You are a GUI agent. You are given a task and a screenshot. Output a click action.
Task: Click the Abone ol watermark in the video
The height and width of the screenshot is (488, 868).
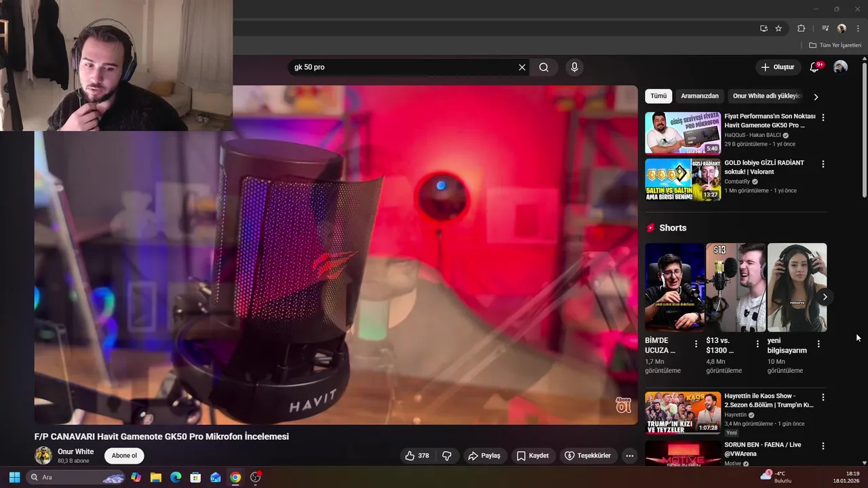click(623, 405)
